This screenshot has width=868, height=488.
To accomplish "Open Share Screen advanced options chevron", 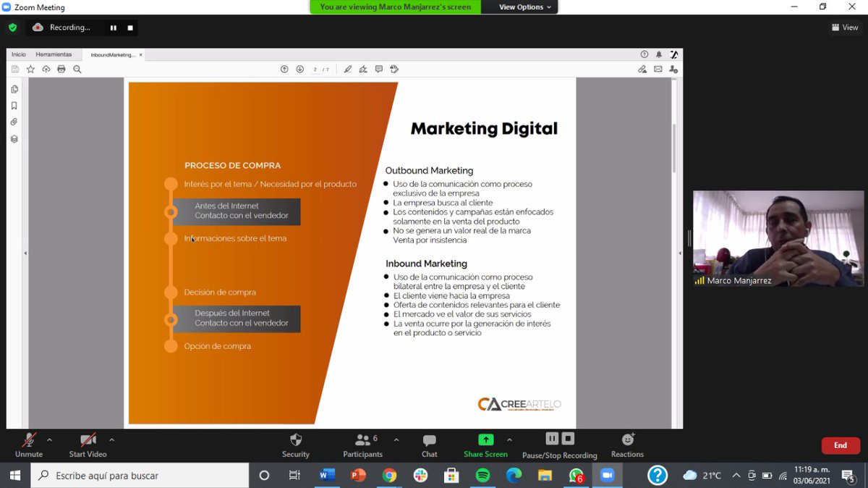I will 510,439.
